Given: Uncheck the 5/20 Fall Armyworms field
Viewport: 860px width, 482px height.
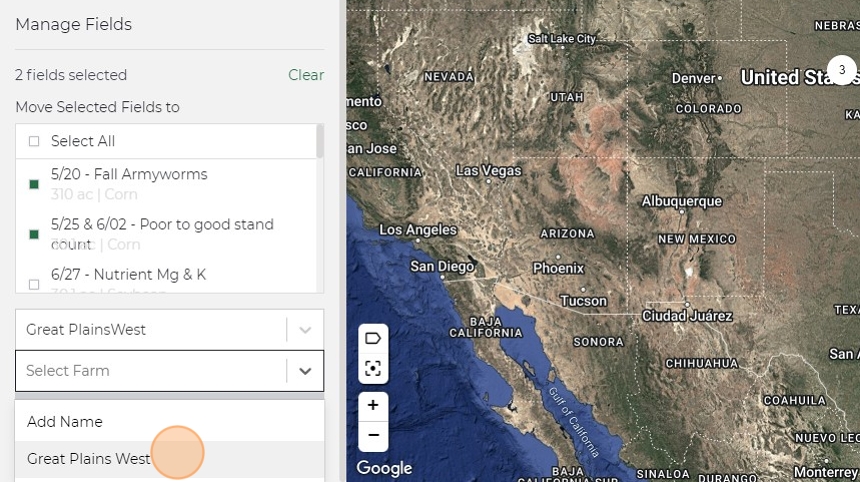Looking at the screenshot, I should 34,184.
